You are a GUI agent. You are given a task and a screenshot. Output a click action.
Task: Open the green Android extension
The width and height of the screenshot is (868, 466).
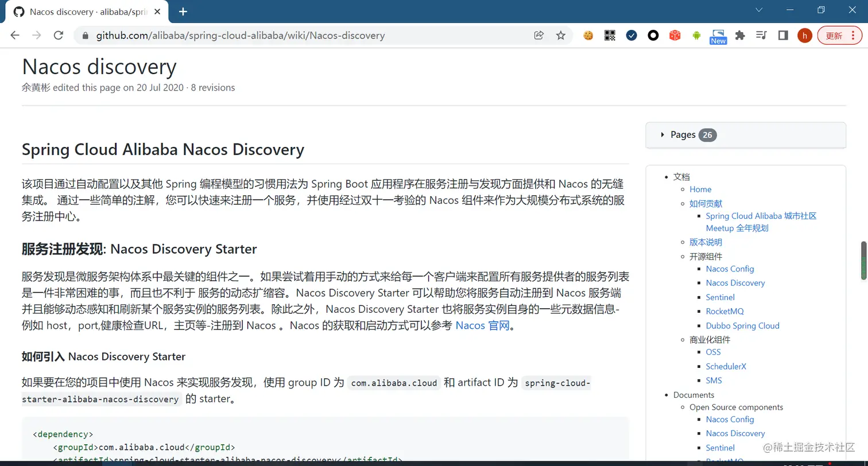[696, 36]
